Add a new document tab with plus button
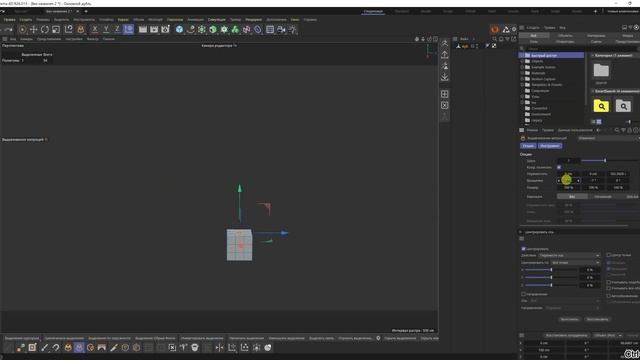 [86, 11]
